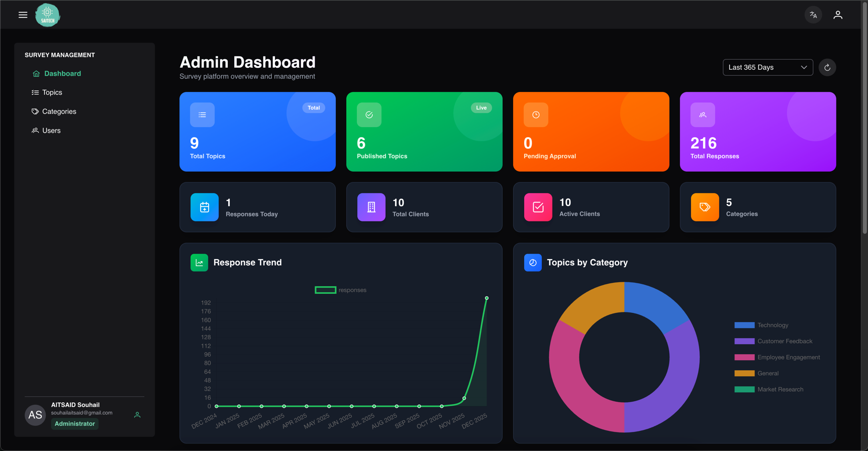868x451 pixels.
Task: Click the 1 Responses Today value
Action: point(228,202)
